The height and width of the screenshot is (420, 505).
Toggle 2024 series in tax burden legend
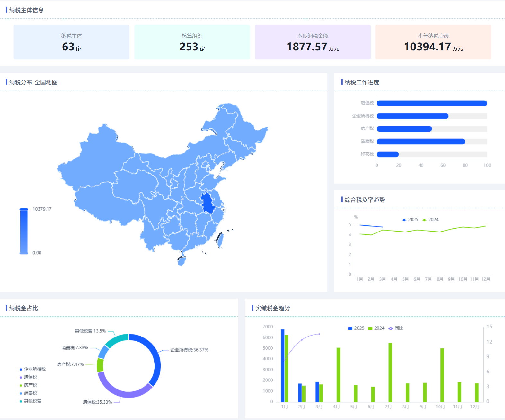430,220
